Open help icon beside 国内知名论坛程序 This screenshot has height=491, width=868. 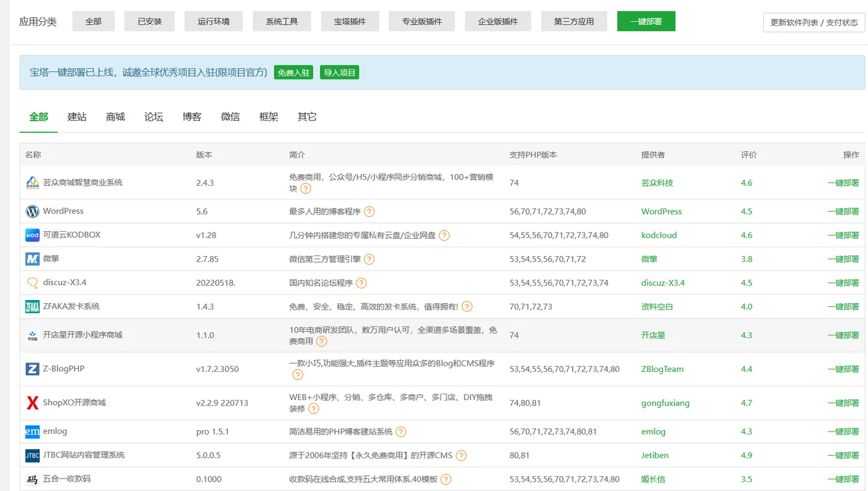point(361,283)
